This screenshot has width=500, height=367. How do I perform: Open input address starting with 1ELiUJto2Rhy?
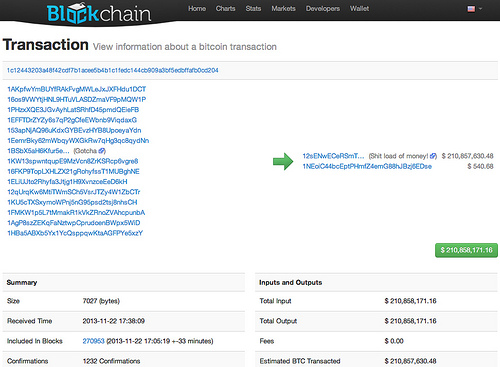(67, 182)
